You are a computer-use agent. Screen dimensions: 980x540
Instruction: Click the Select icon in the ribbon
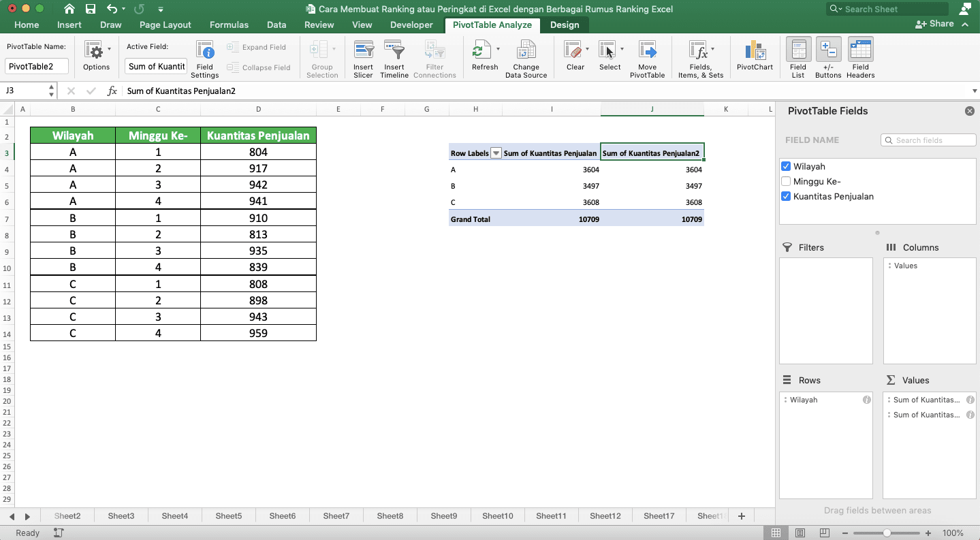(607, 50)
